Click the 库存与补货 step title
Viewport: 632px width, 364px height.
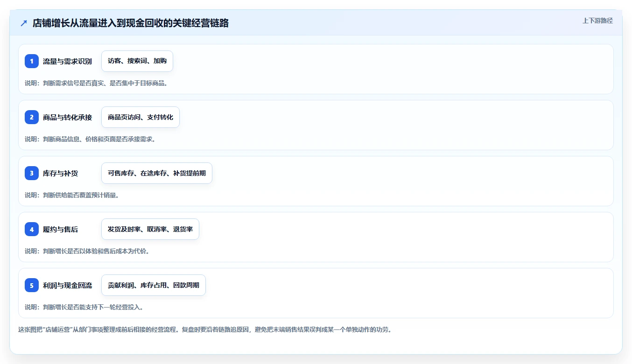pos(61,173)
